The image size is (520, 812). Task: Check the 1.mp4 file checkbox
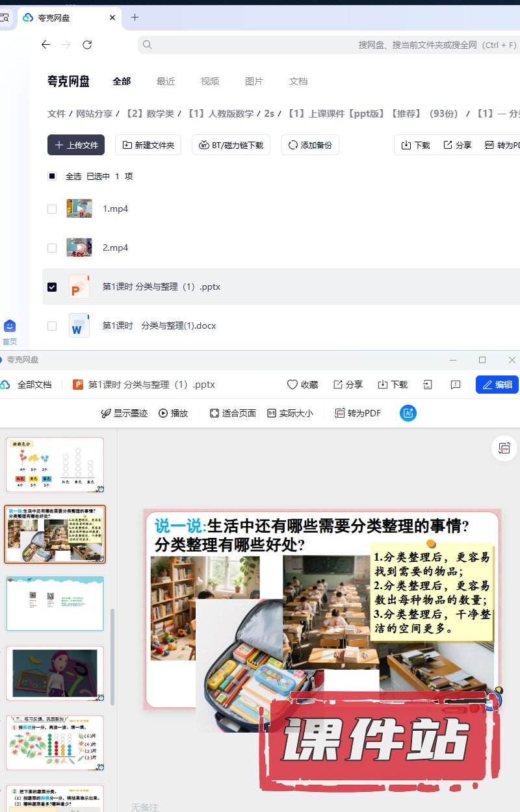[x=52, y=209]
